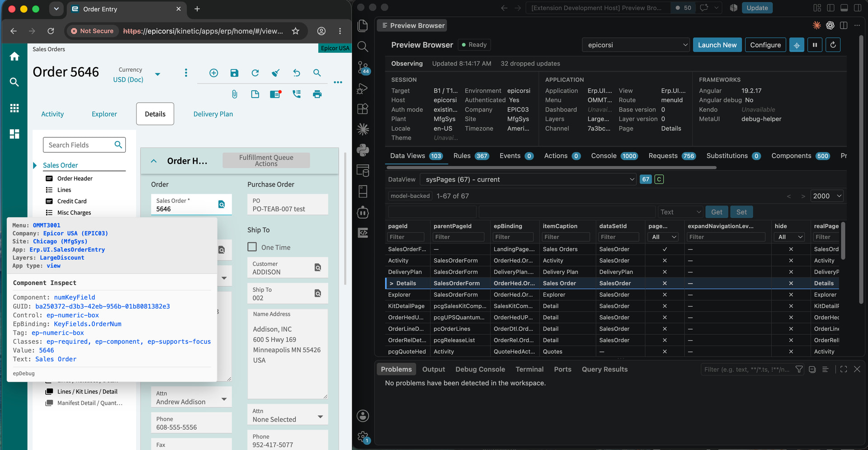Viewport: 868px width, 450px height.
Task: Check the One Time checkbox under Ship To
Action: pos(252,247)
